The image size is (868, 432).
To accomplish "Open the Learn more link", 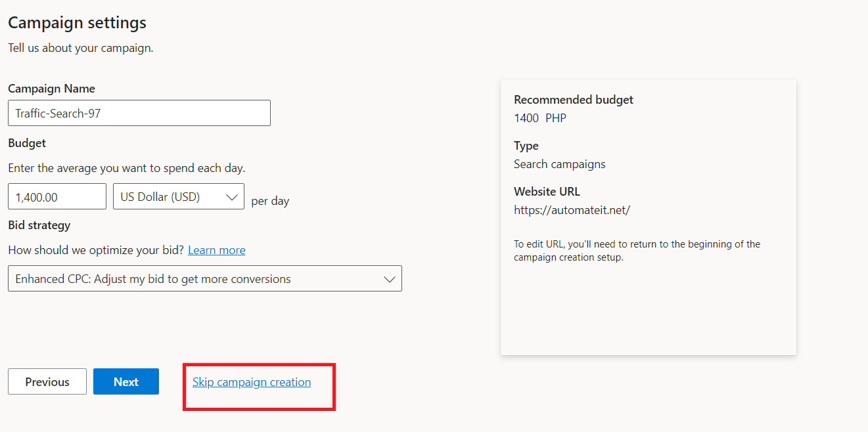I will [216, 250].
